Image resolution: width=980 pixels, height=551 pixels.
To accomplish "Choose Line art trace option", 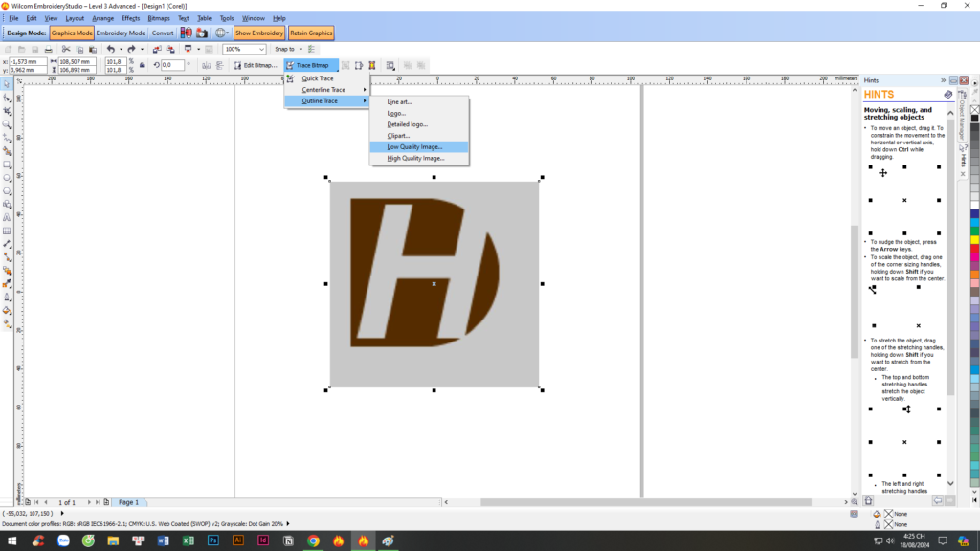I will tap(419, 101).
